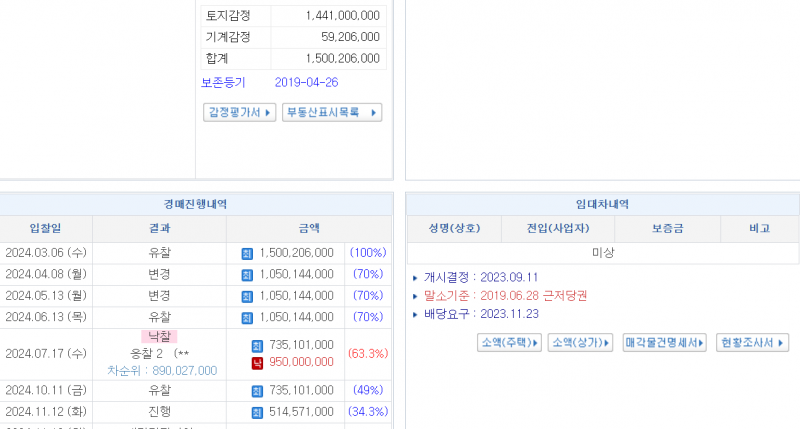The height and width of the screenshot is (429, 800).
Task: Click the 차순위 890,027,000 text
Action: click(162, 370)
